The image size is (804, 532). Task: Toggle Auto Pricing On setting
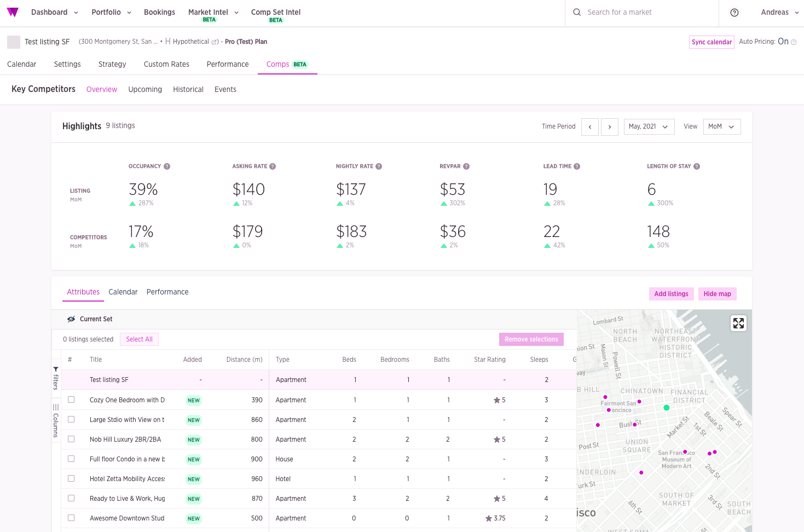[x=783, y=42]
